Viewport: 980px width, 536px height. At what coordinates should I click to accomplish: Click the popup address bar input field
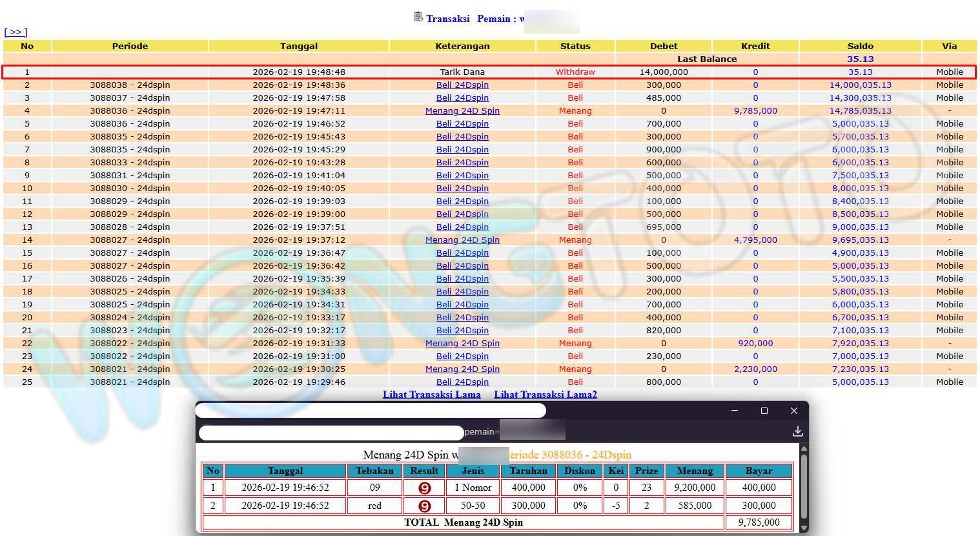point(331,432)
